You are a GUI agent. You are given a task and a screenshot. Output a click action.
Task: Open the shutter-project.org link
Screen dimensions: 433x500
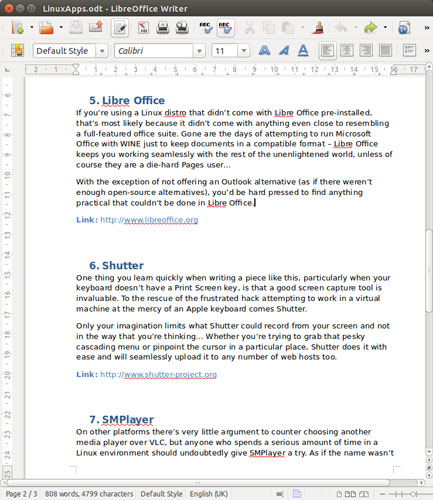point(158,375)
